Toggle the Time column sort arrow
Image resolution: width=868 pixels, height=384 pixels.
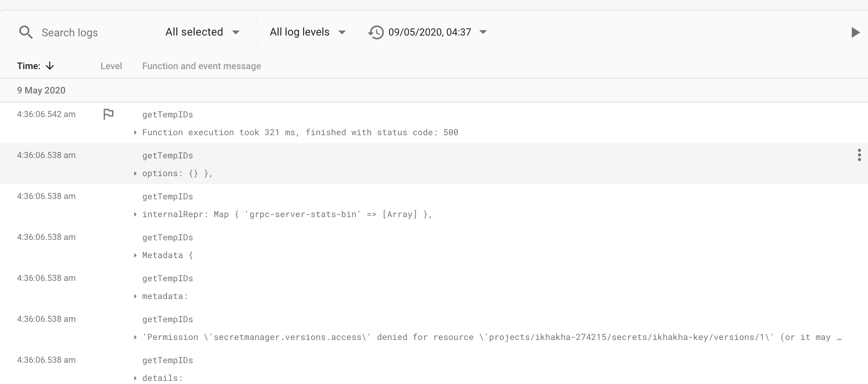50,66
